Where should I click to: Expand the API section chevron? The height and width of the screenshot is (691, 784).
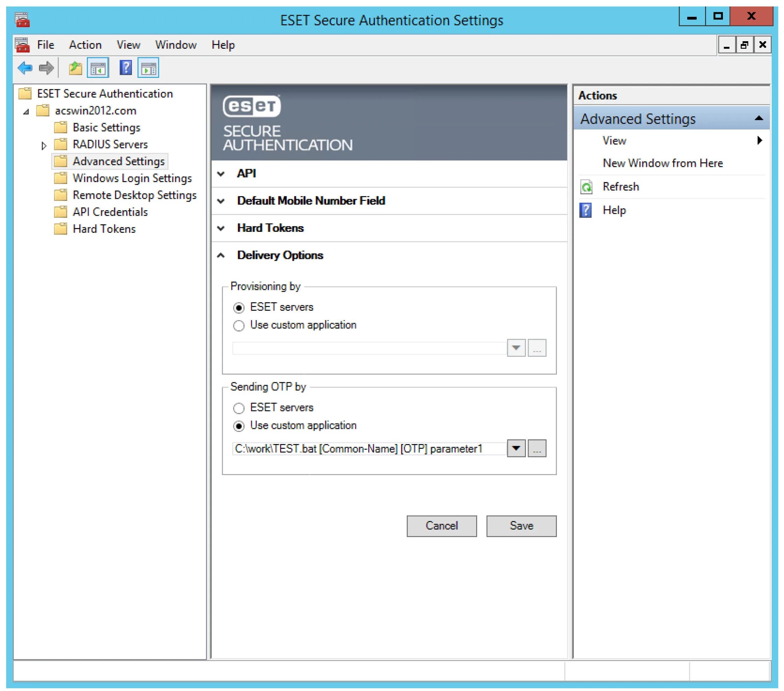pos(221,174)
